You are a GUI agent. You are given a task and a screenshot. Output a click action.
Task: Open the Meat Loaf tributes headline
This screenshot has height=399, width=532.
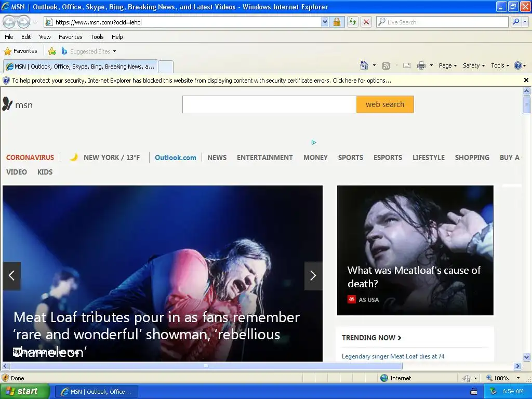(156, 334)
